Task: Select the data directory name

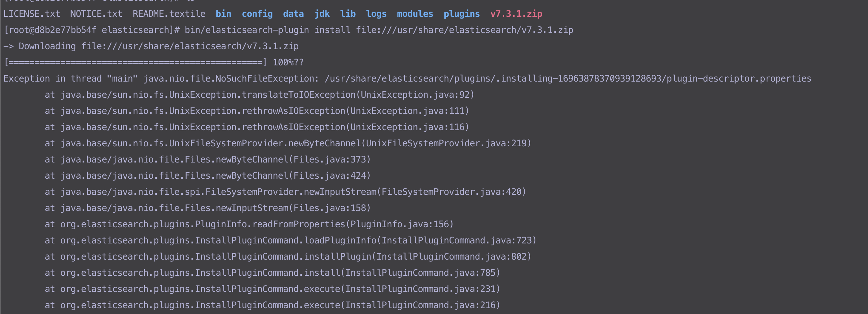Action: (x=293, y=14)
